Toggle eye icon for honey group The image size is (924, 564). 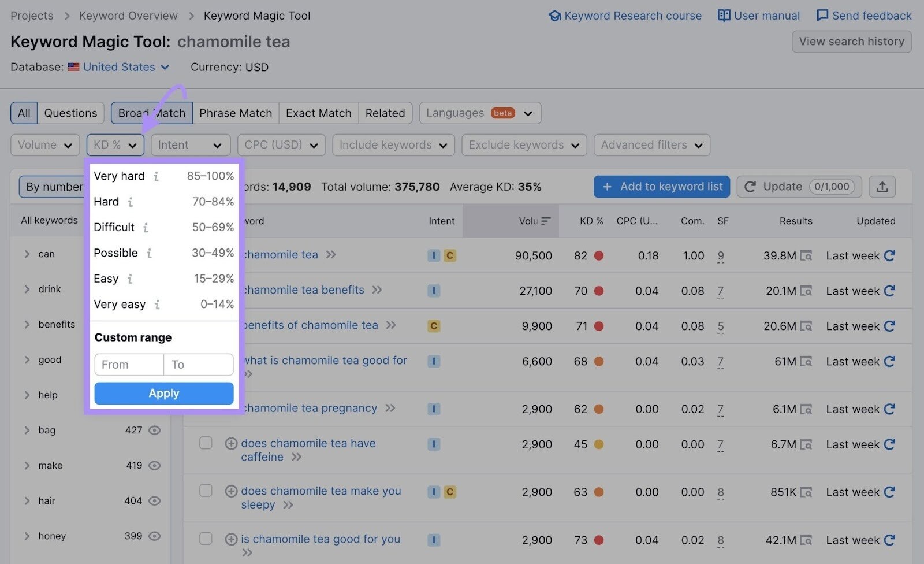point(154,536)
